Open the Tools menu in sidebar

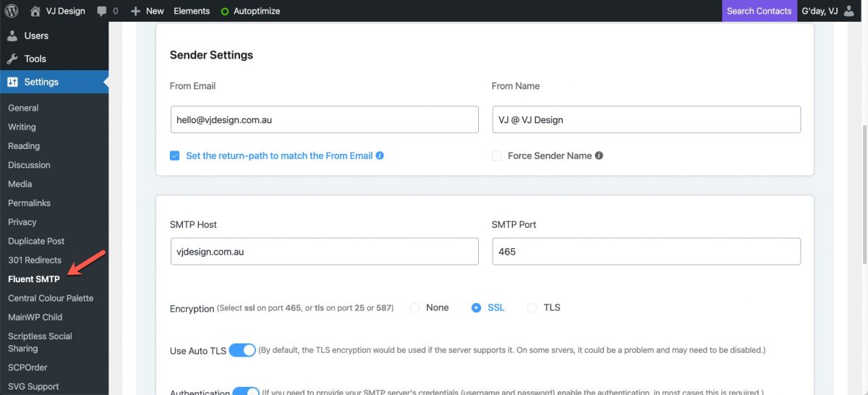(x=35, y=59)
